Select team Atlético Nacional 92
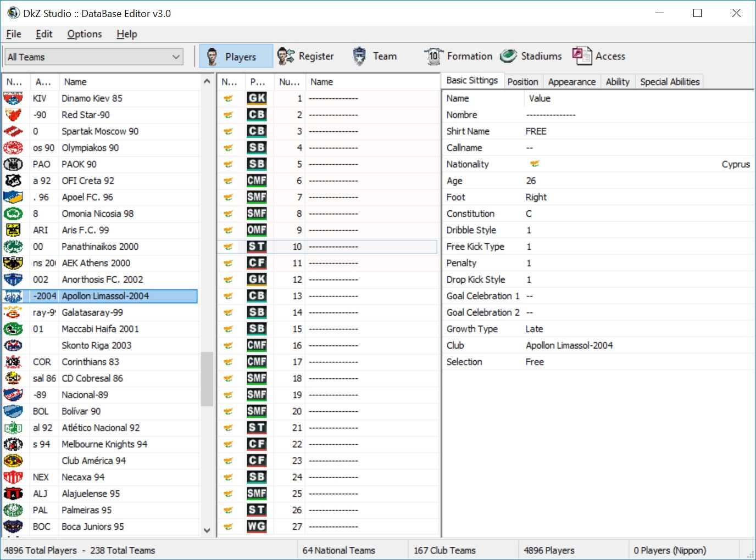 [x=101, y=428]
